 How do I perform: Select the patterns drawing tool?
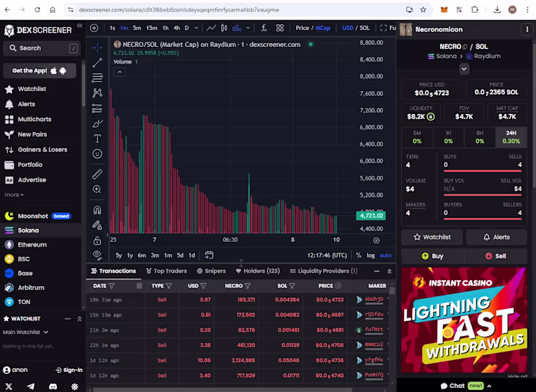click(x=97, y=92)
